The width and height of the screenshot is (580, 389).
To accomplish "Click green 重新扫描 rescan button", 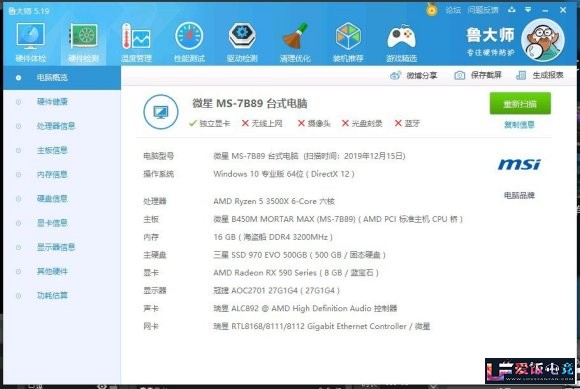I will click(520, 104).
